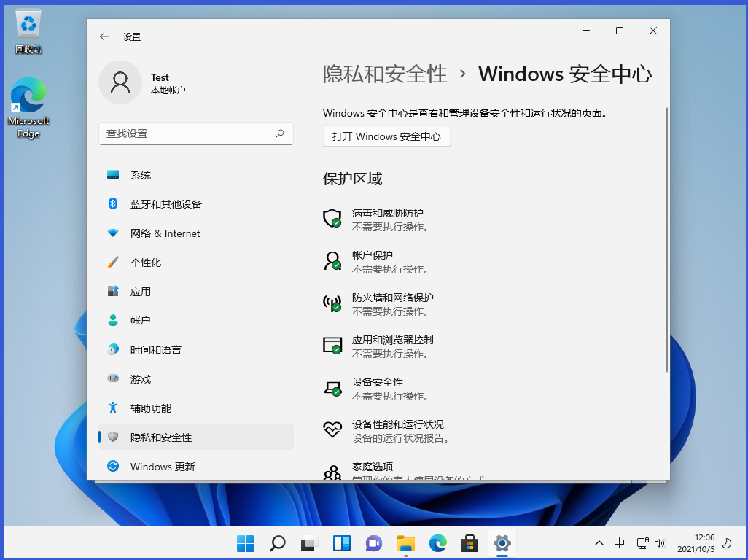Select Windows 更新 in the sidebar

pos(163,467)
